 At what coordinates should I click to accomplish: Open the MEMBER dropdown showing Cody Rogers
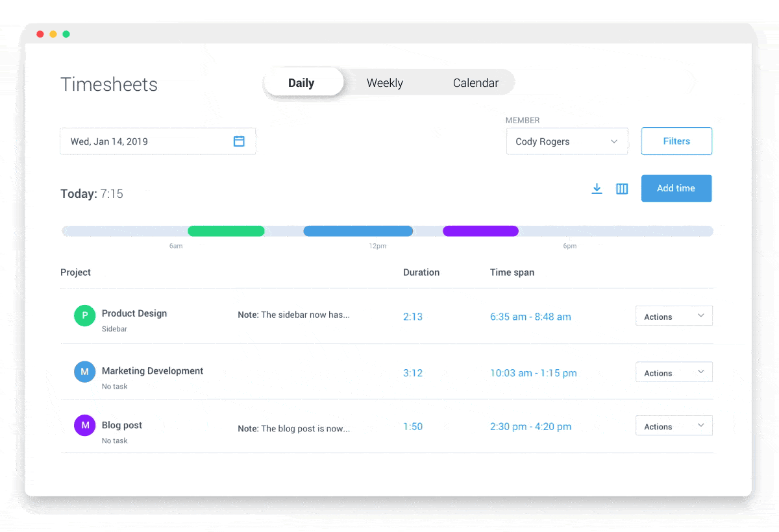point(567,141)
